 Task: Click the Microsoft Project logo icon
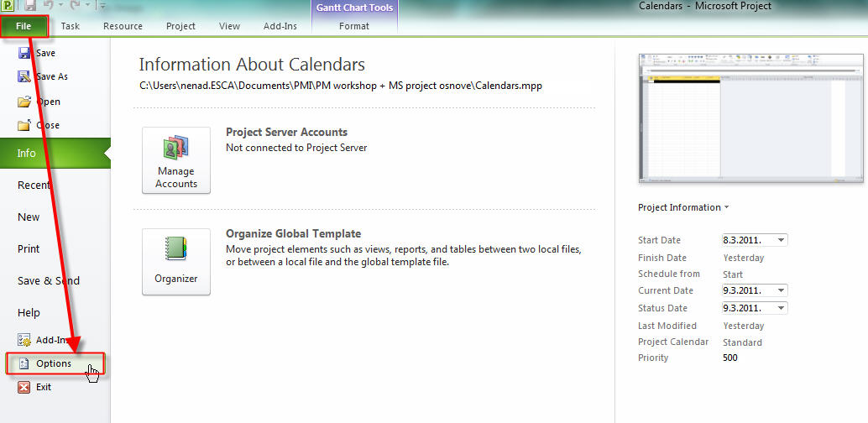pyautogui.click(x=8, y=7)
